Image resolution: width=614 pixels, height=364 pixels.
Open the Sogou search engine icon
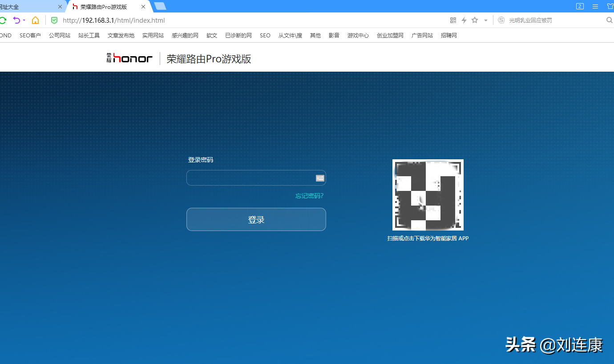click(501, 20)
